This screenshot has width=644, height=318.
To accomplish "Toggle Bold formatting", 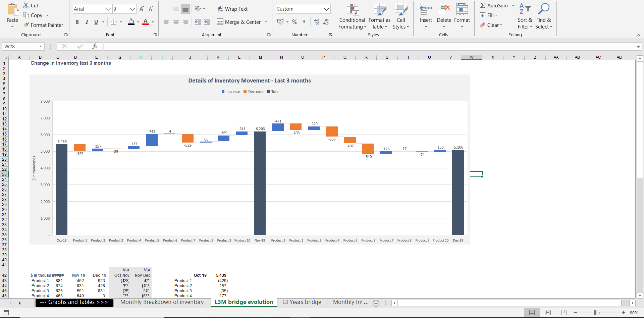I will tap(77, 22).
